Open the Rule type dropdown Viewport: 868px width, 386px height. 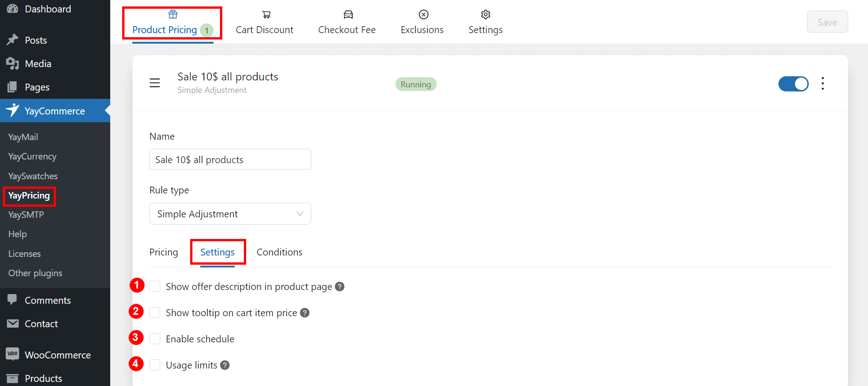[230, 214]
